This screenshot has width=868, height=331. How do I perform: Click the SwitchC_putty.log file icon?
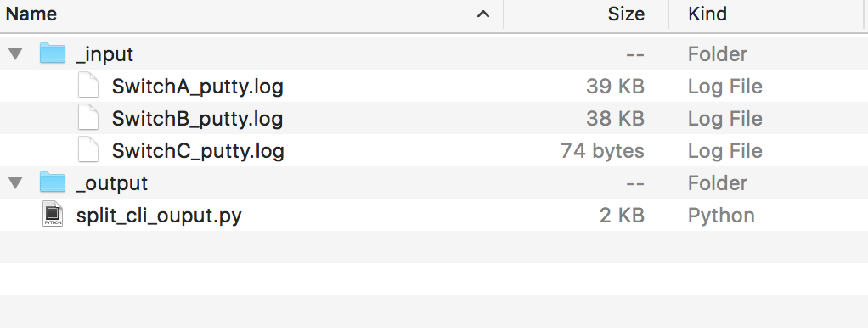click(x=88, y=150)
